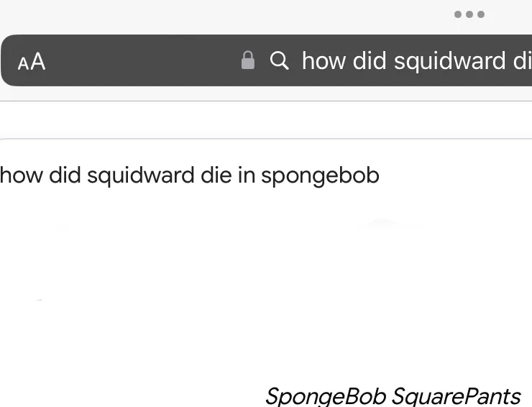The height and width of the screenshot is (407, 532).
Task: Select the gray lock beside the search glyph
Action: click(x=248, y=60)
